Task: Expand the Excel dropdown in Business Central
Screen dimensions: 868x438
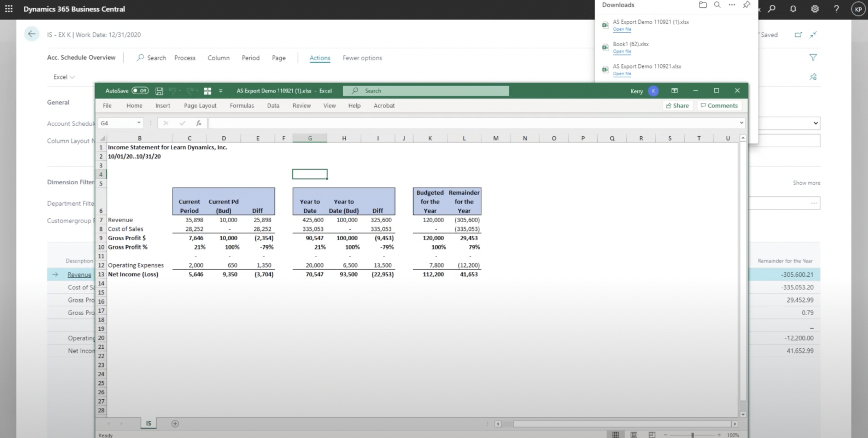Action: [x=64, y=77]
